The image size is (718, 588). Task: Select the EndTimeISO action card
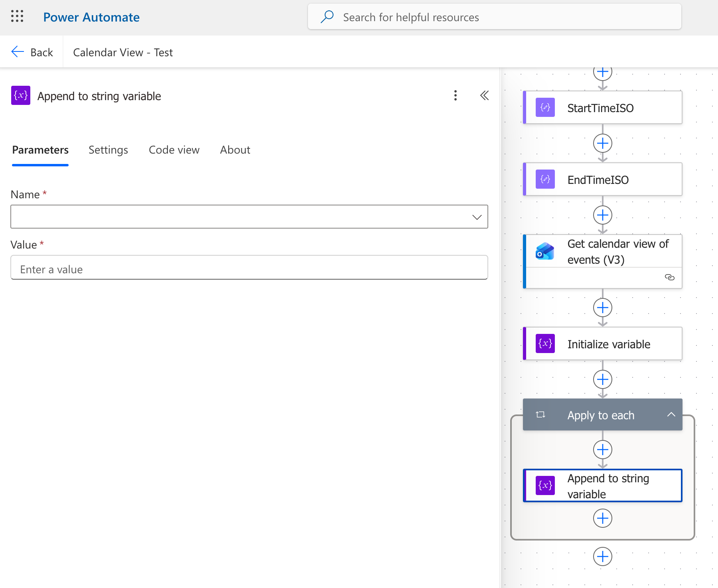pyautogui.click(x=602, y=180)
